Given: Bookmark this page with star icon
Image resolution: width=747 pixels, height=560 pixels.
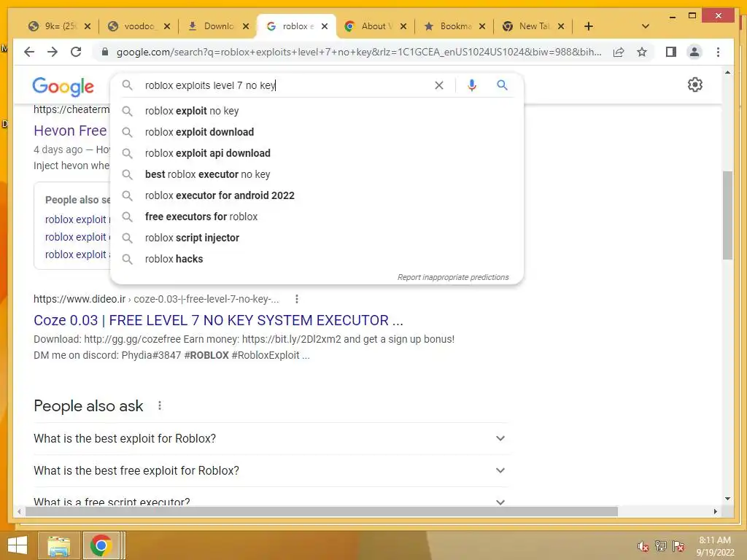Looking at the screenshot, I should [x=642, y=52].
